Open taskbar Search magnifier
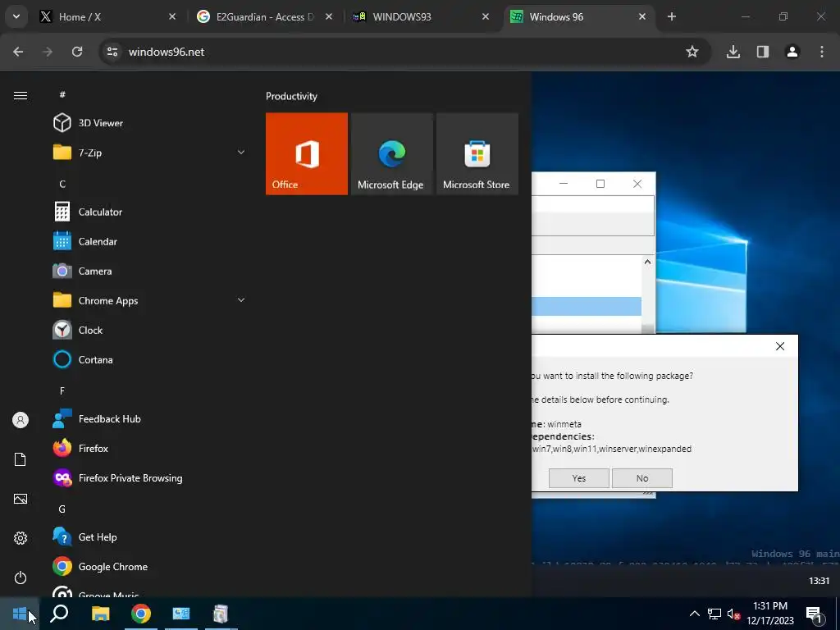 [59, 614]
